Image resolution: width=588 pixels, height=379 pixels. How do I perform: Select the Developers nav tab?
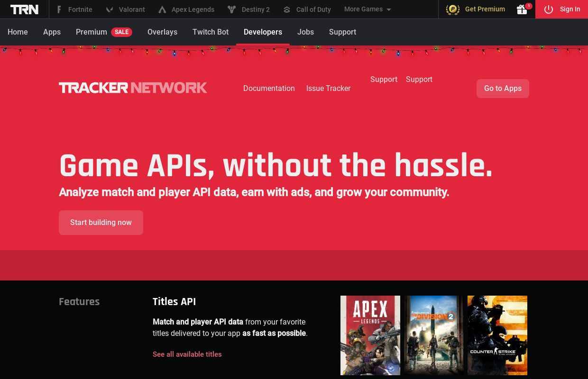click(x=263, y=32)
